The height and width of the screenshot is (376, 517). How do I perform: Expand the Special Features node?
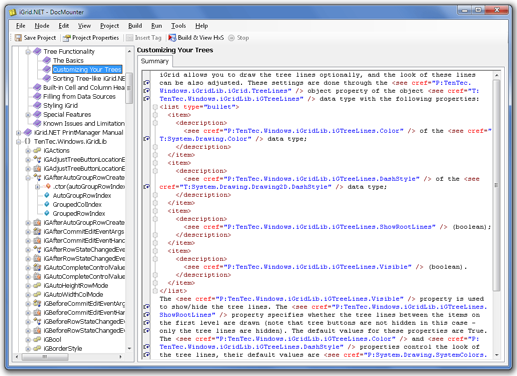(28, 115)
